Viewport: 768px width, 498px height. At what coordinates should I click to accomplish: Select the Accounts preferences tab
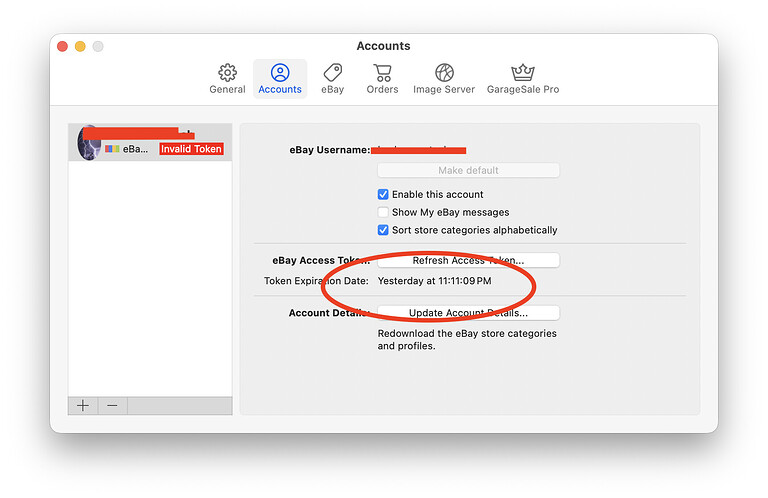280,79
